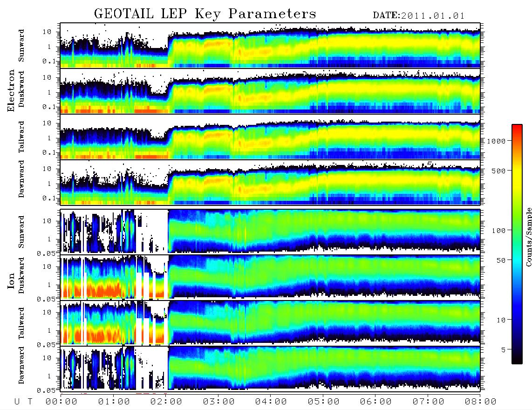The height and width of the screenshot is (410, 532).
Task: Open the Ion Duskward spectrogram panel
Action: click(x=270, y=277)
